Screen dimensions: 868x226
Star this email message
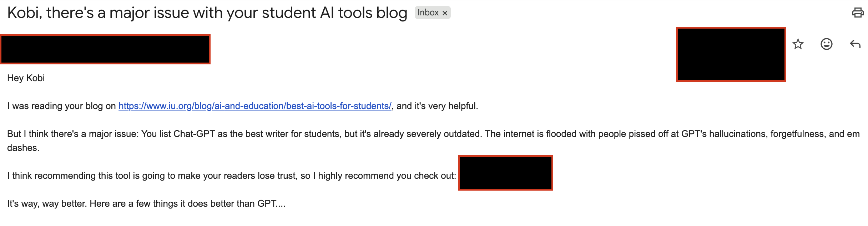798,44
